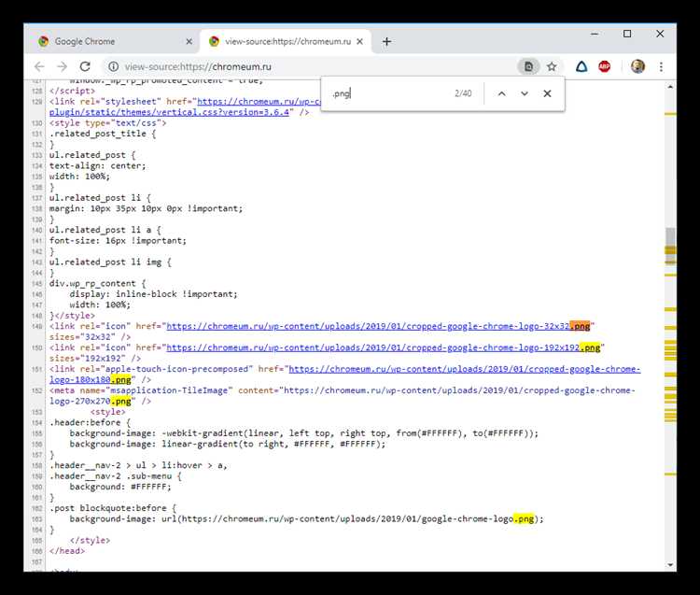Open a new tab with plus button

[x=386, y=41]
